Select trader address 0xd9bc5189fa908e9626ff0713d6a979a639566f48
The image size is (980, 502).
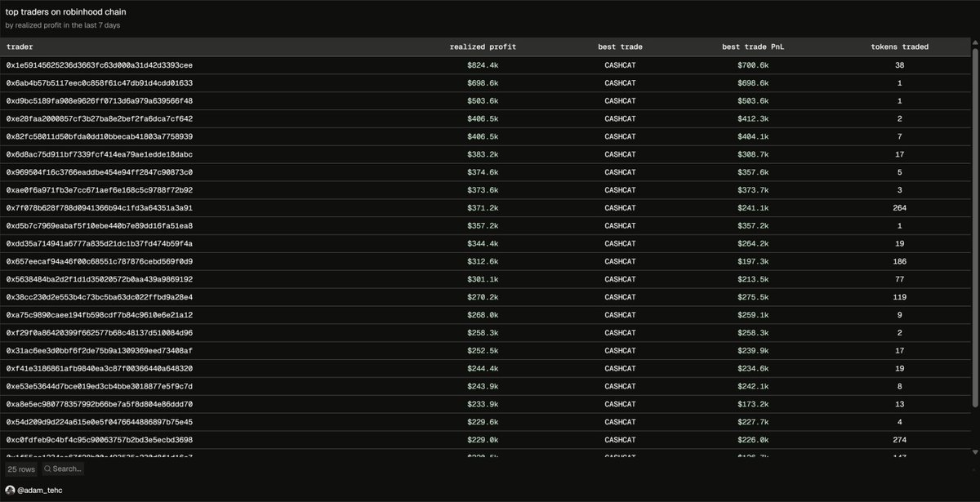coord(99,101)
